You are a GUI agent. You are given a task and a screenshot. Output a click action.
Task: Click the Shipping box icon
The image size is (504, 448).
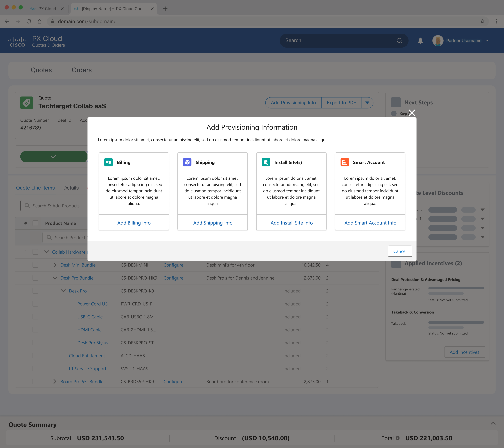pos(187,162)
